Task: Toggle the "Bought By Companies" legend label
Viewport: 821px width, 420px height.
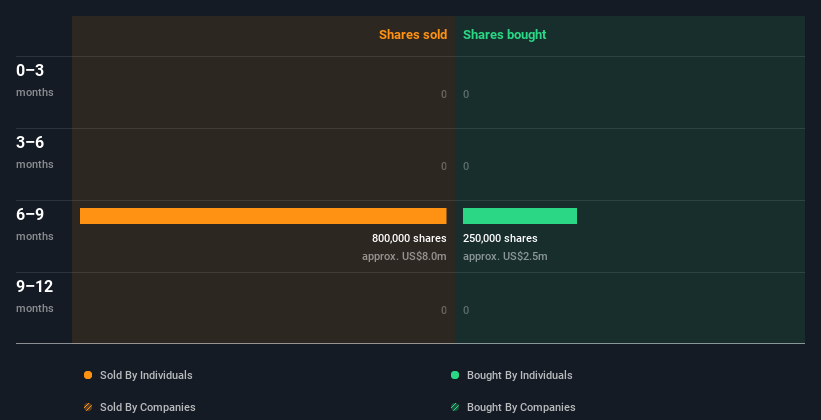Action: coord(521,407)
